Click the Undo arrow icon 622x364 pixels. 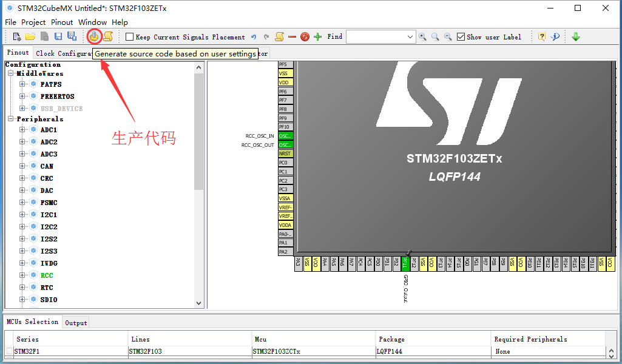click(x=254, y=37)
